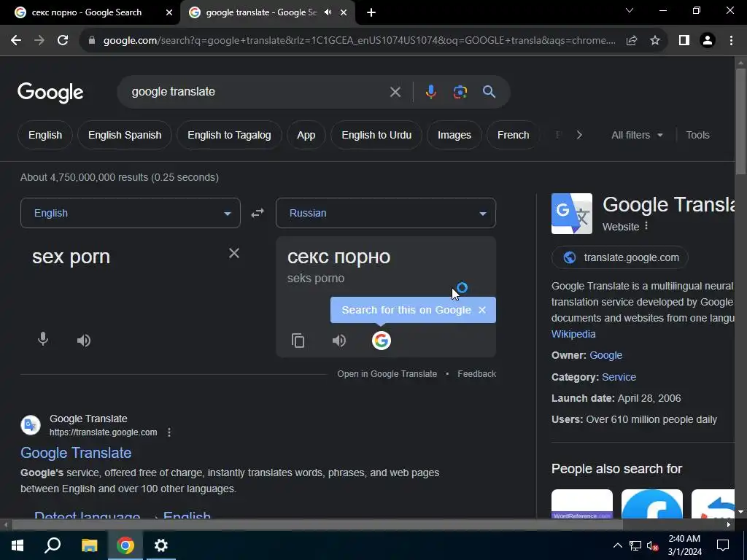
Task: Start voice search with microphone icon
Action: point(430,92)
